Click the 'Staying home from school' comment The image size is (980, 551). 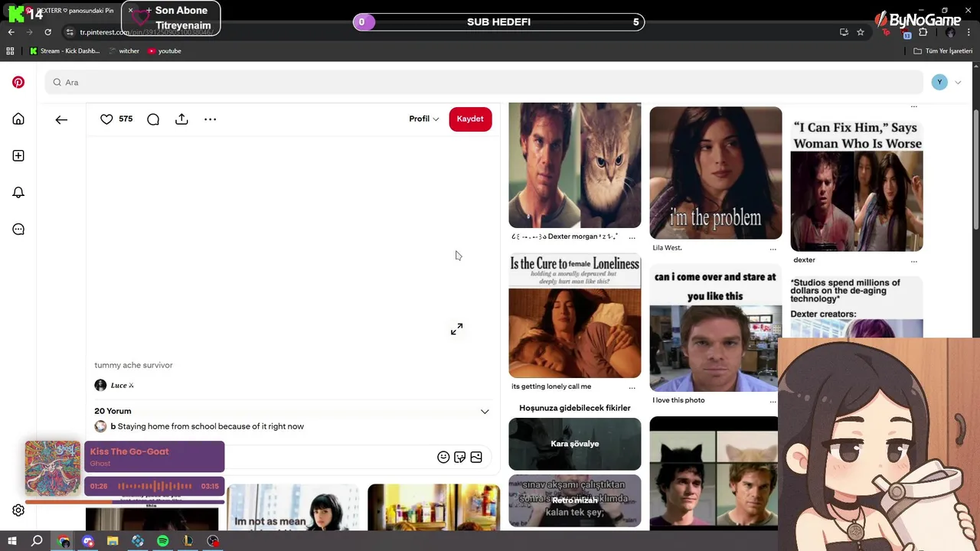(x=211, y=426)
